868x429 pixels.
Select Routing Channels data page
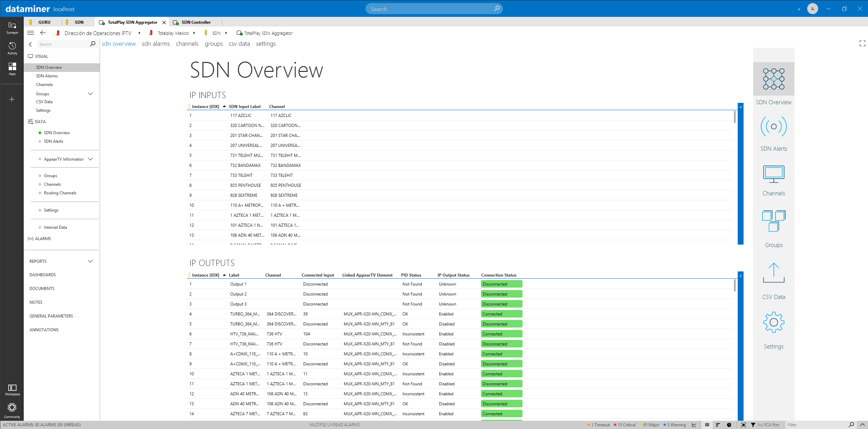tap(60, 193)
